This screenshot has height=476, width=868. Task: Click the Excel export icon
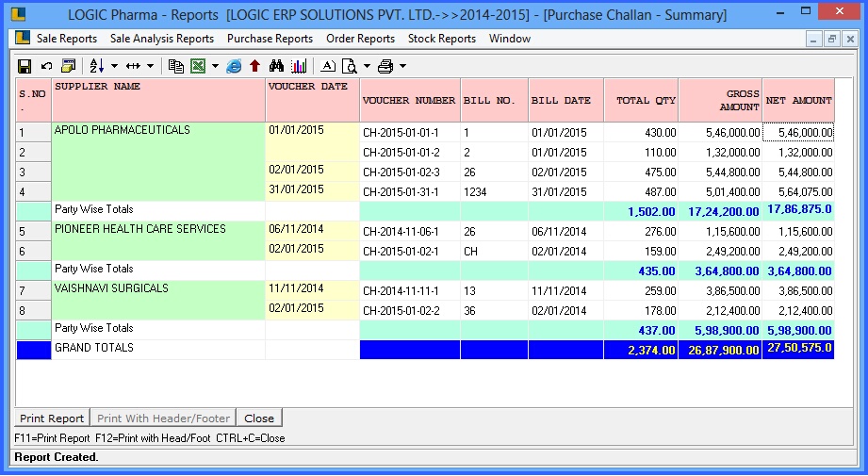point(198,66)
